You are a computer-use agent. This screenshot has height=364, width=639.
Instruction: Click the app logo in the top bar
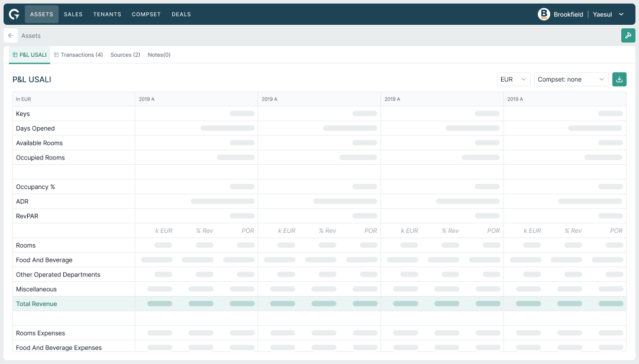pos(14,14)
